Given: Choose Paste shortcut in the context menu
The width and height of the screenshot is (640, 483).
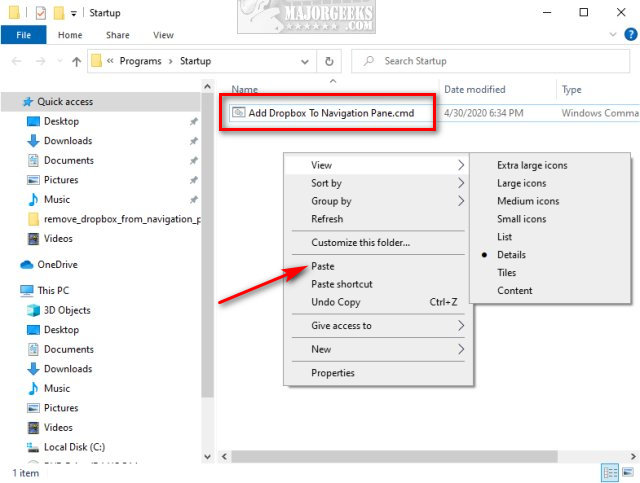Looking at the screenshot, I should pyautogui.click(x=378, y=285).
